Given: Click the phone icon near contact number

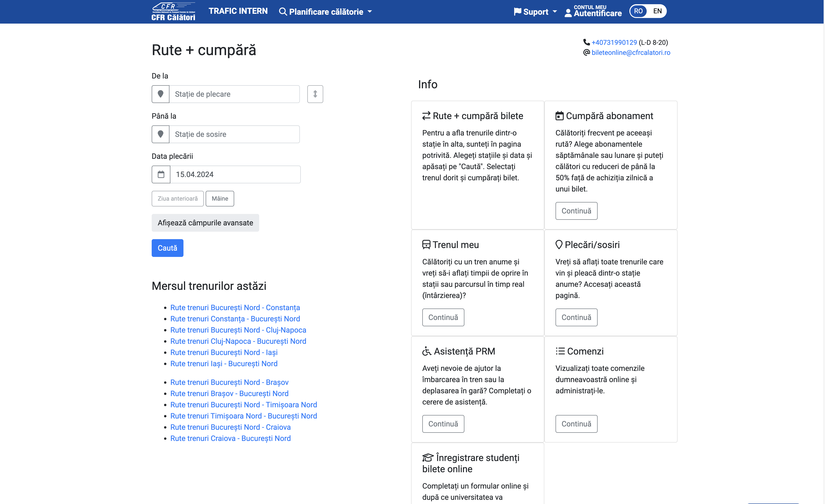Looking at the screenshot, I should (x=587, y=42).
